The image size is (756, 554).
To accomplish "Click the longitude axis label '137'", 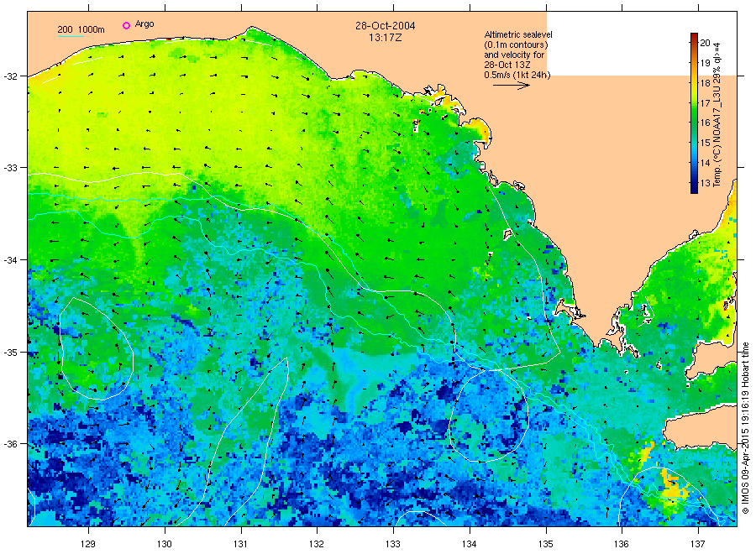I will coord(698,544).
